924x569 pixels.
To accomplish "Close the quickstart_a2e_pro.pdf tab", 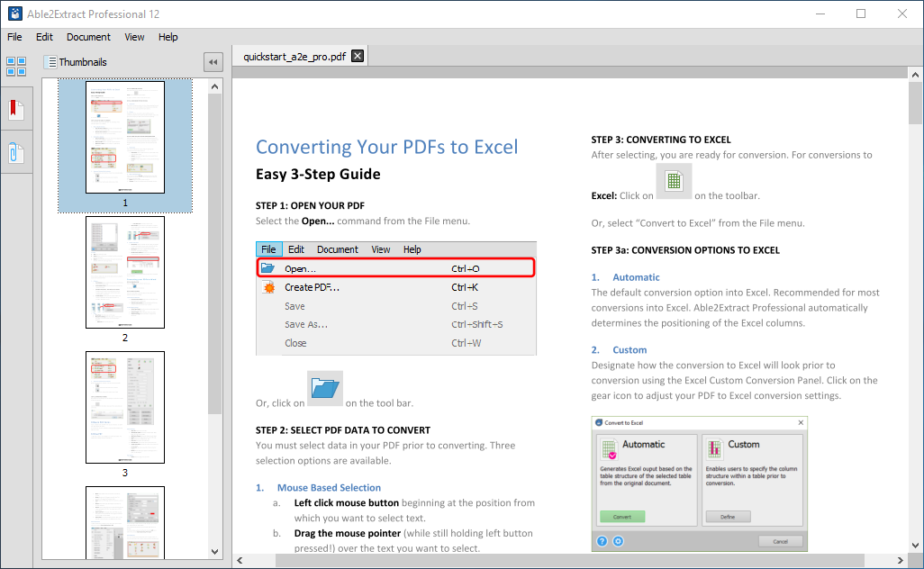I will click(x=358, y=56).
